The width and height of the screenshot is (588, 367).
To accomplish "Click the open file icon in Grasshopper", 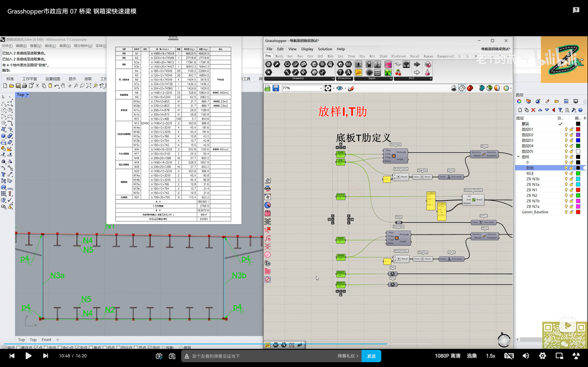I will click(x=268, y=88).
